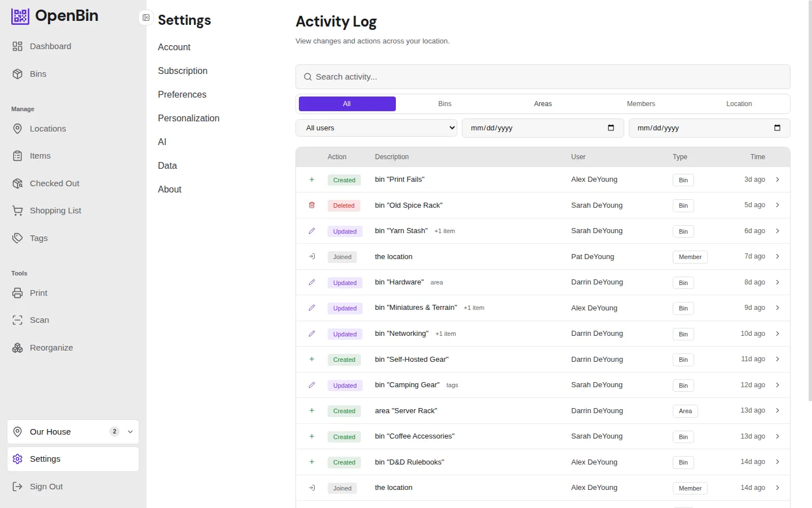Click the calendar icon in first date field
Viewport: 812px width, 508px height.
point(611,128)
